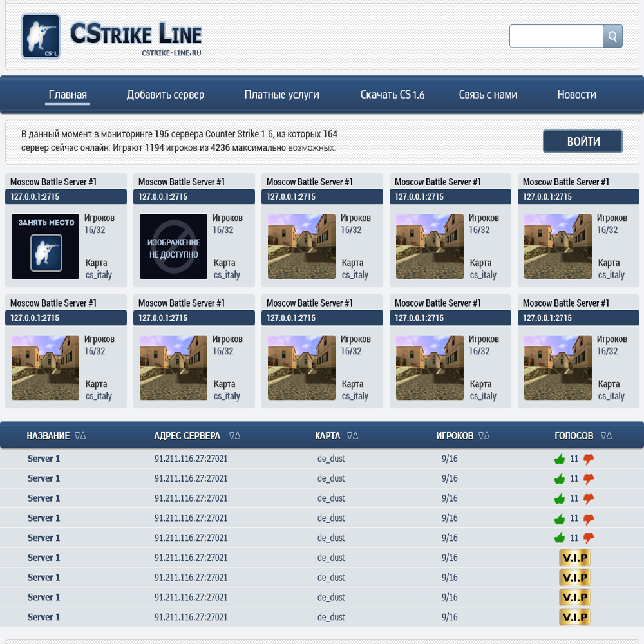Sort ascending by КАРТА up arrow
The image size is (644, 644).
tap(355, 436)
